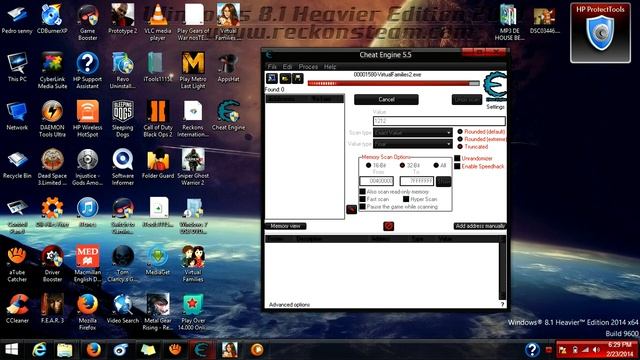Open the HP Support Assistant desktop icon
The image size is (640, 360).
[87, 71]
